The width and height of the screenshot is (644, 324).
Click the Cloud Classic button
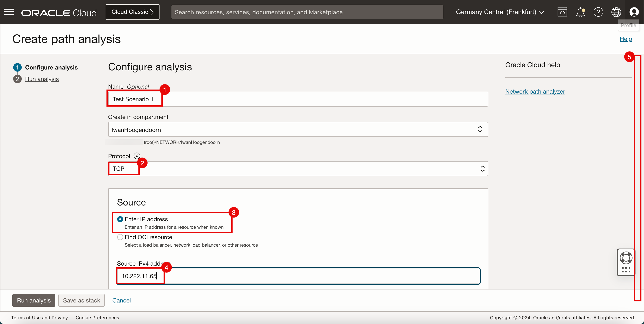[132, 12]
